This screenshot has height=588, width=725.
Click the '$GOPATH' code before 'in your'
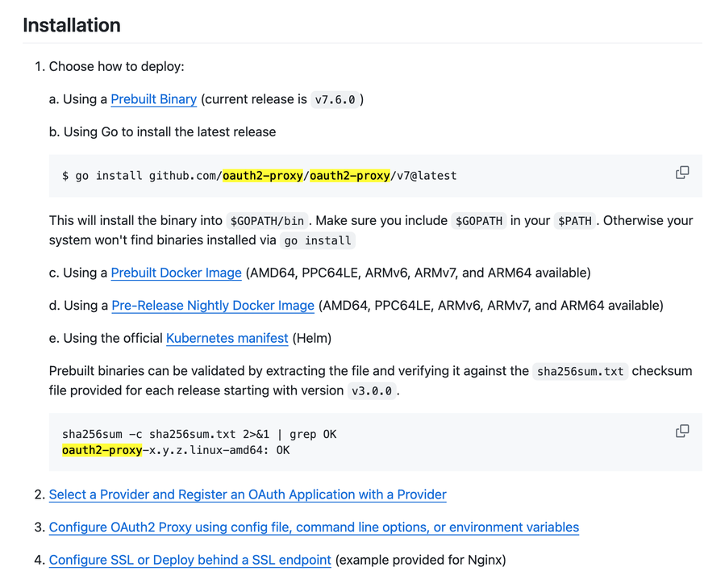(x=479, y=221)
